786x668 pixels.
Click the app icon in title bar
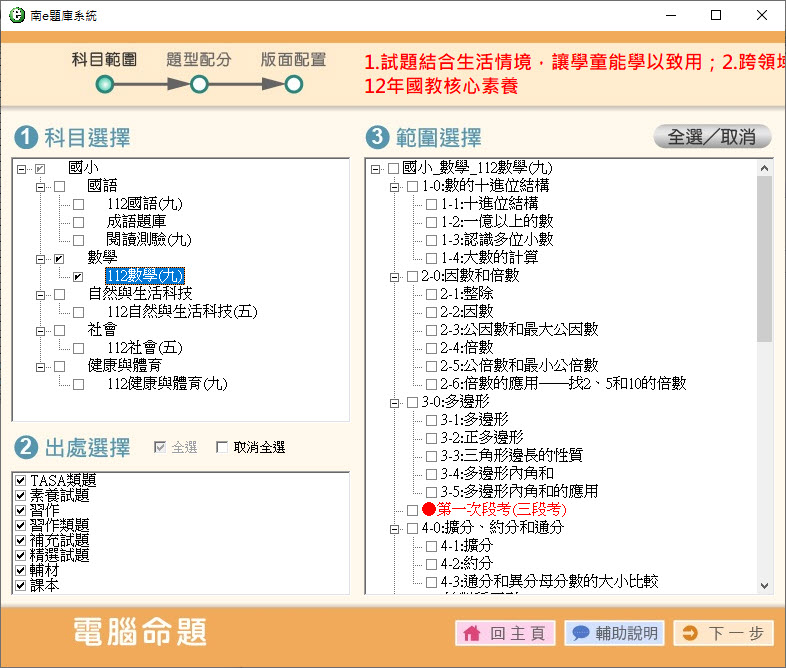[x=16, y=15]
